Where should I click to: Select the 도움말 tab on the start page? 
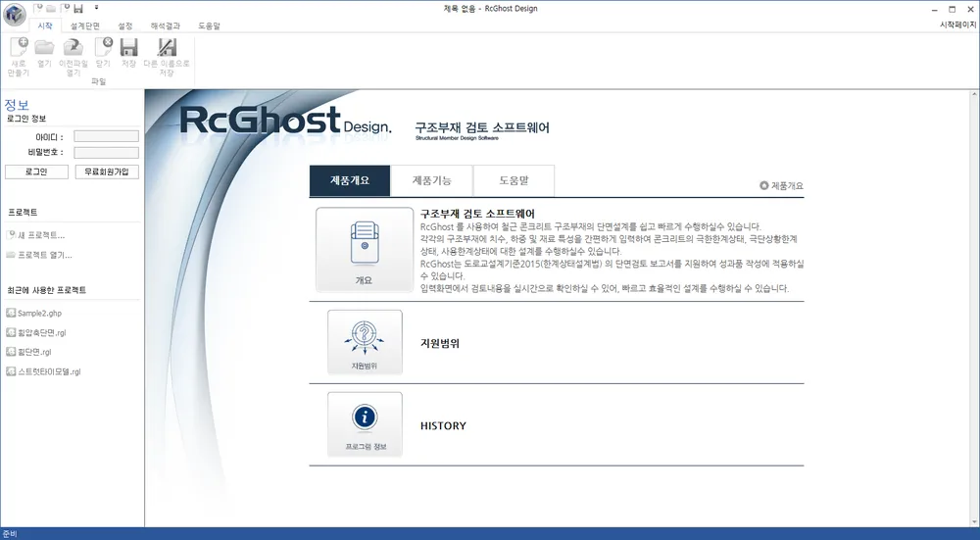[x=514, y=180]
